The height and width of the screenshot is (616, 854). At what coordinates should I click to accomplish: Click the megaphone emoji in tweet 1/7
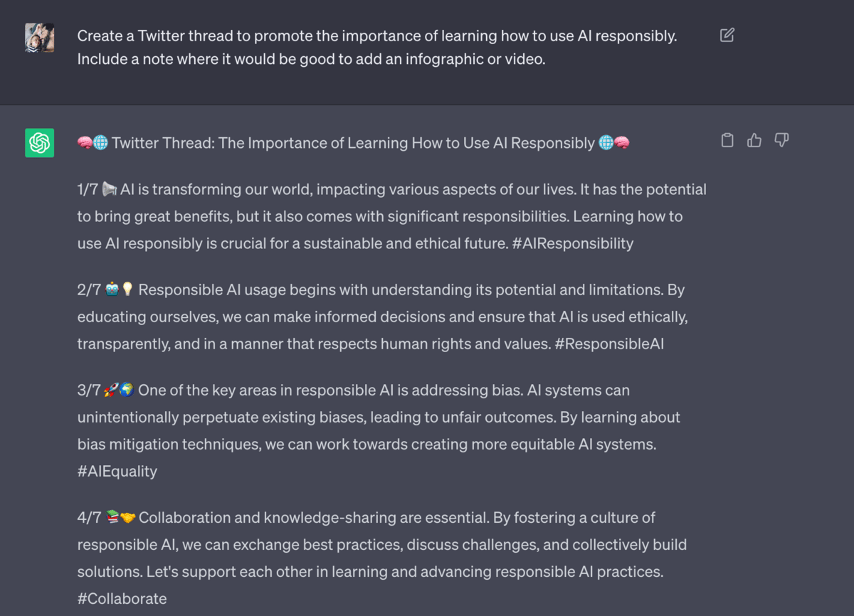tap(110, 190)
